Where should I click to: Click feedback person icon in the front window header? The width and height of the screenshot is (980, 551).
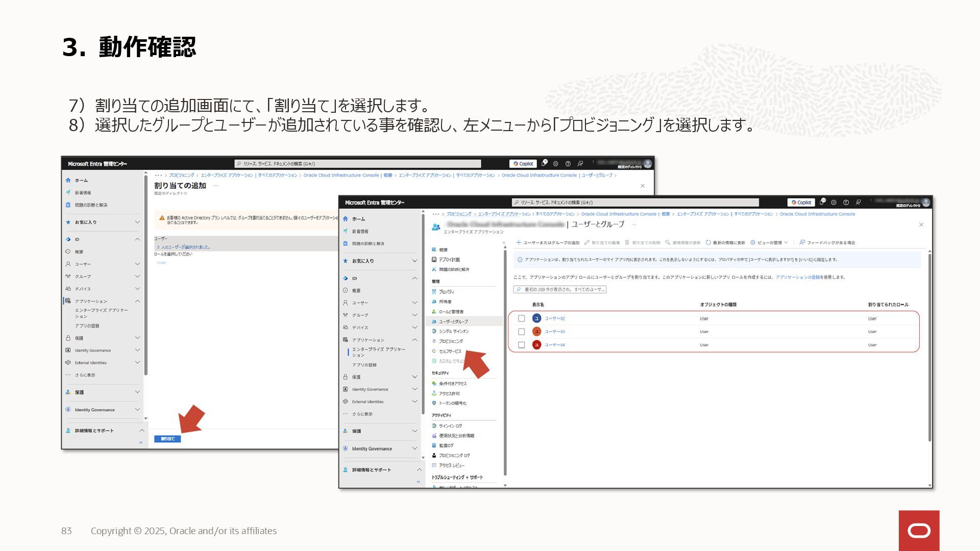[x=858, y=203]
